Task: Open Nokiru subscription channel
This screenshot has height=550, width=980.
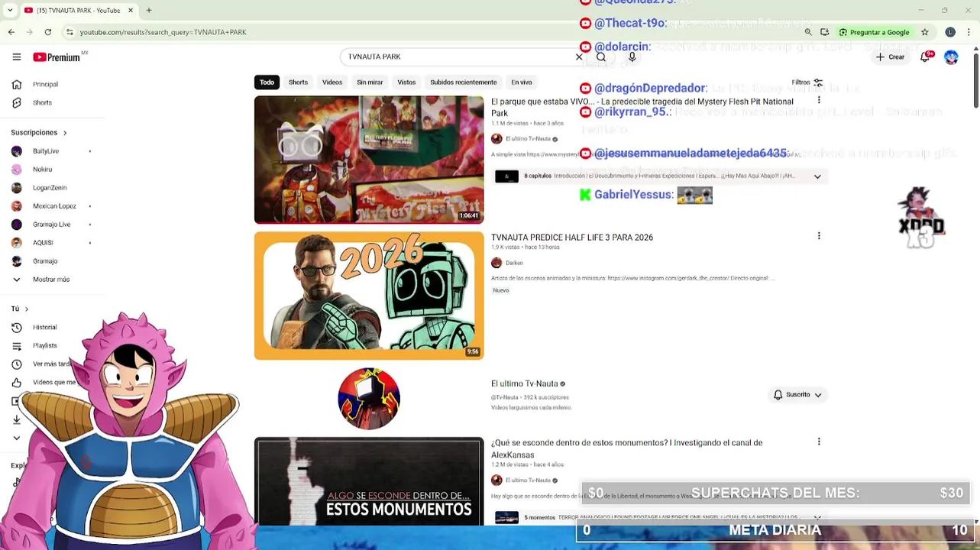Action: pos(42,170)
